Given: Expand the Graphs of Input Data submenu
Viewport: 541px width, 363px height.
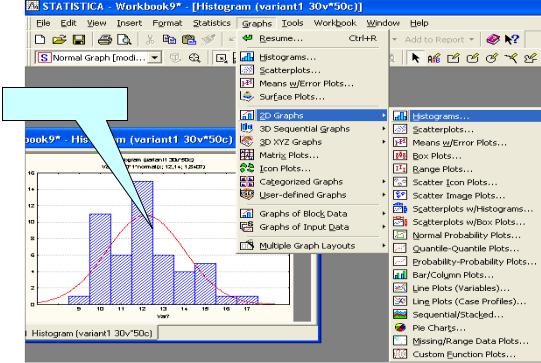Looking at the screenshot, I should point(384,227).
